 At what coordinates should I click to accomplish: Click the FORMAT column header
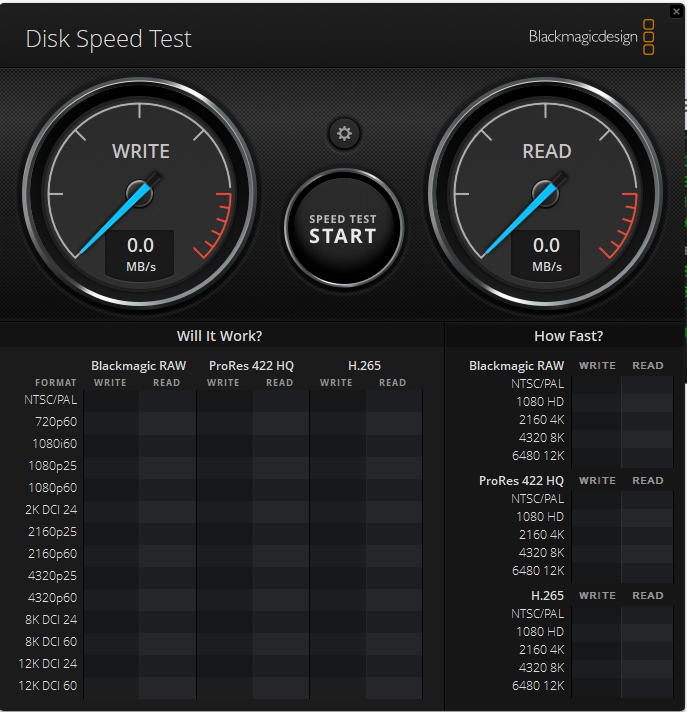point(55,383)
